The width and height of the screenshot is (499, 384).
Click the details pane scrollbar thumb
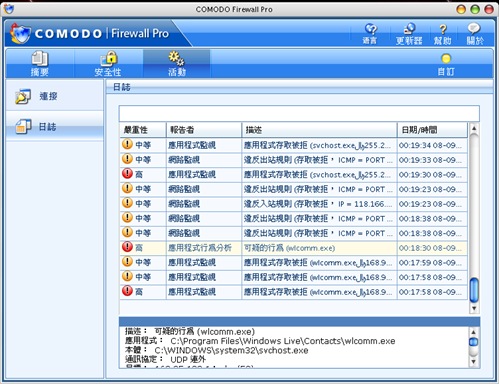pos(473,342)
